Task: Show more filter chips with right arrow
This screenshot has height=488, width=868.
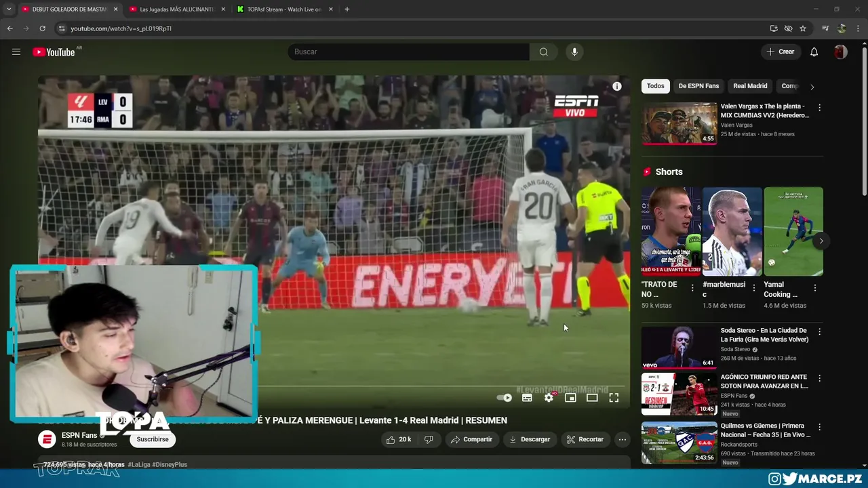Action: pyautogui.click(x=812, y=87)
